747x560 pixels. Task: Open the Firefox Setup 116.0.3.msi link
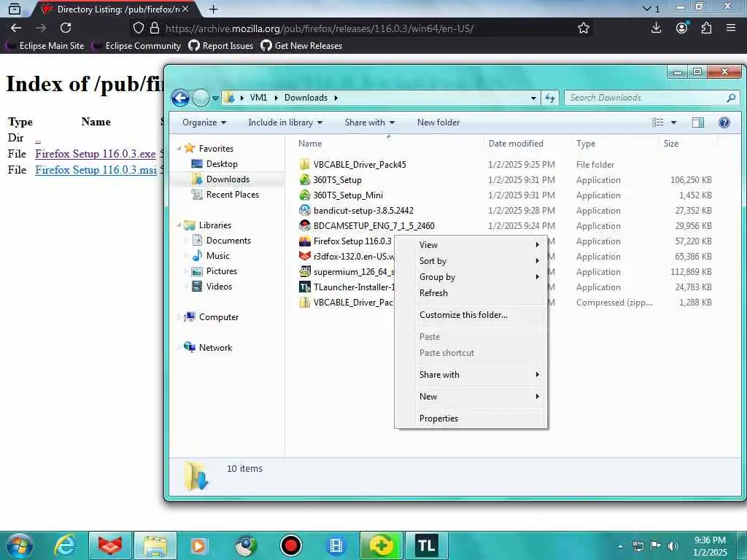coord(96,170)
